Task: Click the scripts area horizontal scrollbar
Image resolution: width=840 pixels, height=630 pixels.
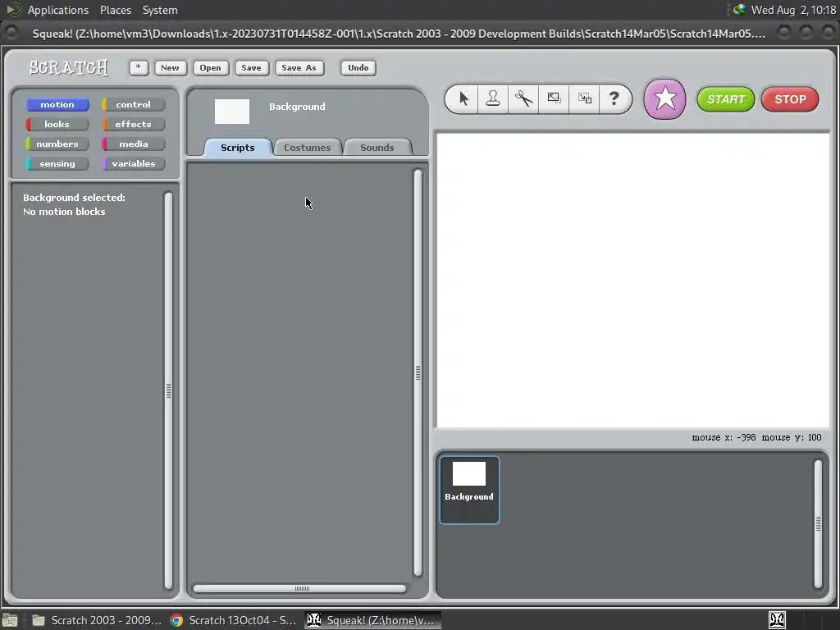Action: (x=300, y=588)
